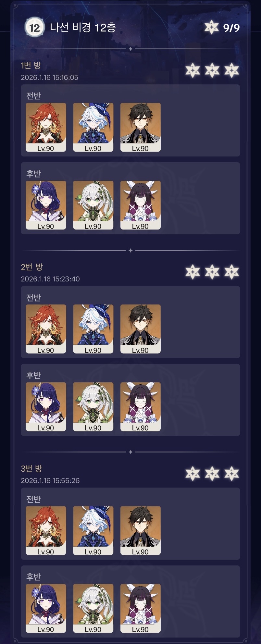This screenshot has height=644, width=261.
Task: Select purple-haired character in Chamber 1 second half
Action: 46,205
